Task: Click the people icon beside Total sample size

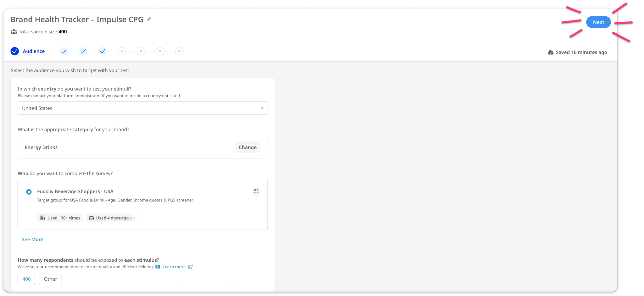Action: 14,32
